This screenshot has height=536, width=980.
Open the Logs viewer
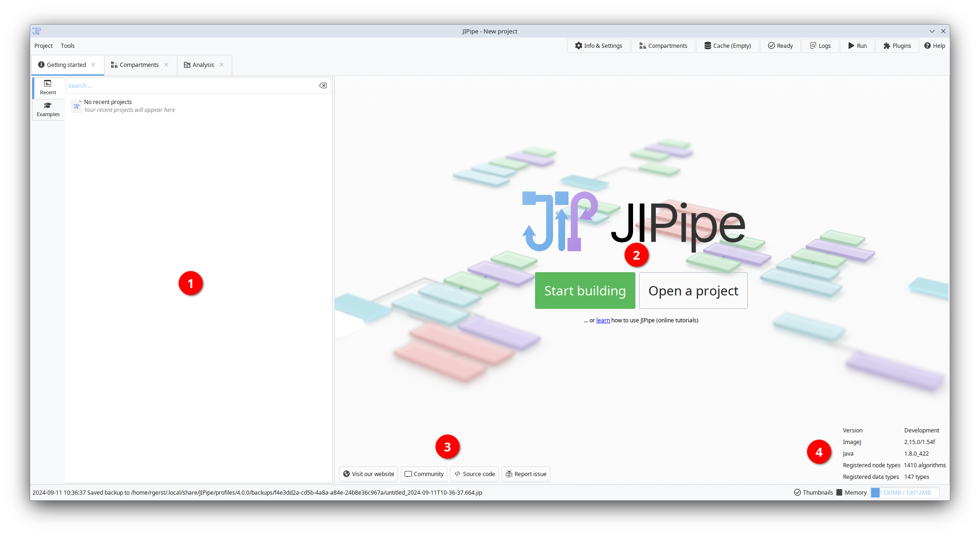[820, 46]
